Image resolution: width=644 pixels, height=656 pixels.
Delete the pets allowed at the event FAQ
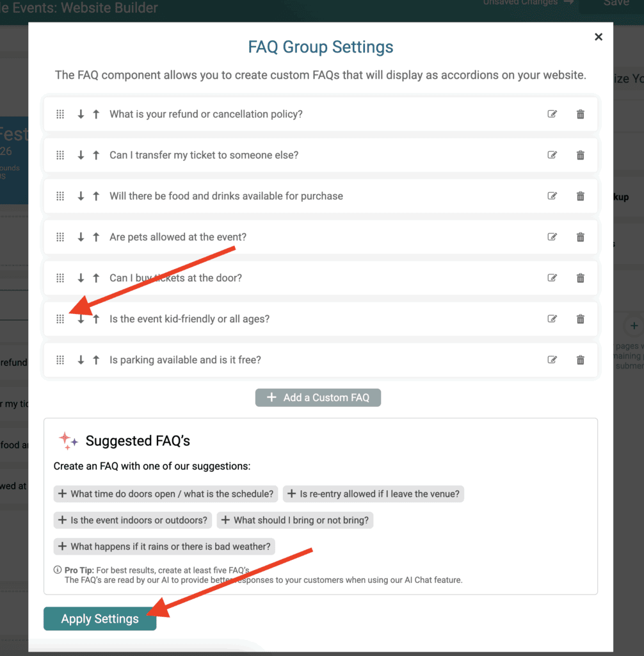coord(581,237)
